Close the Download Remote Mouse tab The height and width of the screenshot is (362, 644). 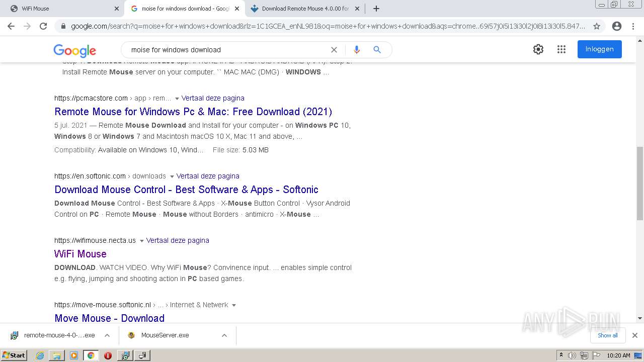[x=357, y=9]
